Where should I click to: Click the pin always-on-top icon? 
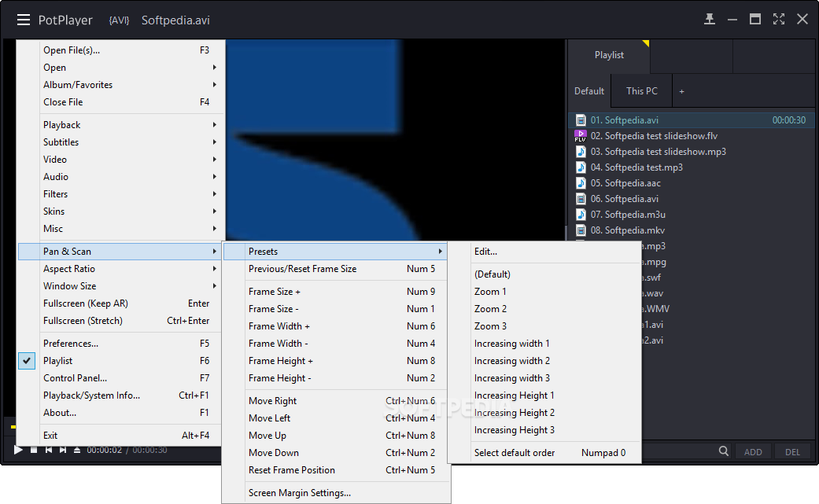pyautogui.click(x=710, y=20)
